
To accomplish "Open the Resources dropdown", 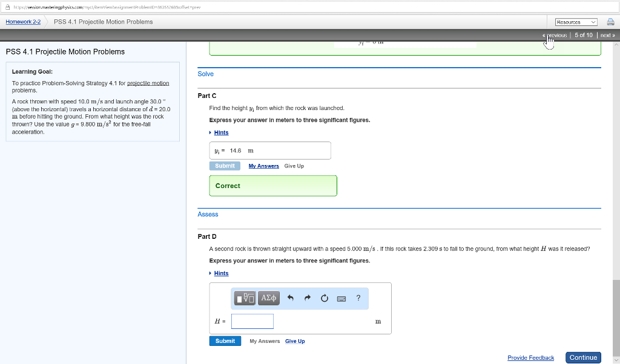I will 576,22.
